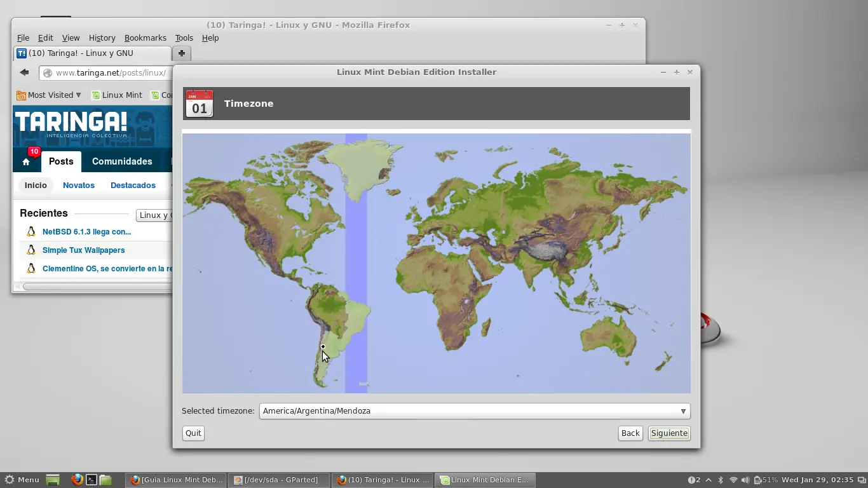Click Siguiente to continue the installer
The image size is (868, 488).
[x=669, y=433]
